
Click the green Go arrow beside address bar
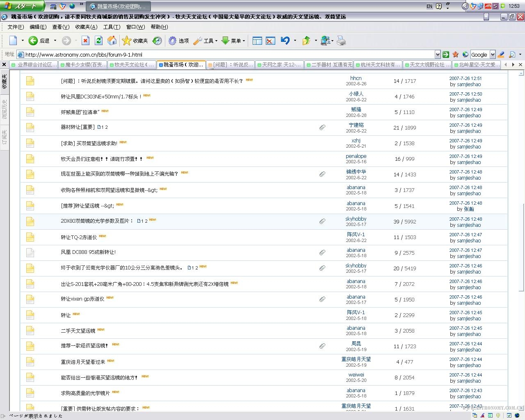(x=446, y=54)
